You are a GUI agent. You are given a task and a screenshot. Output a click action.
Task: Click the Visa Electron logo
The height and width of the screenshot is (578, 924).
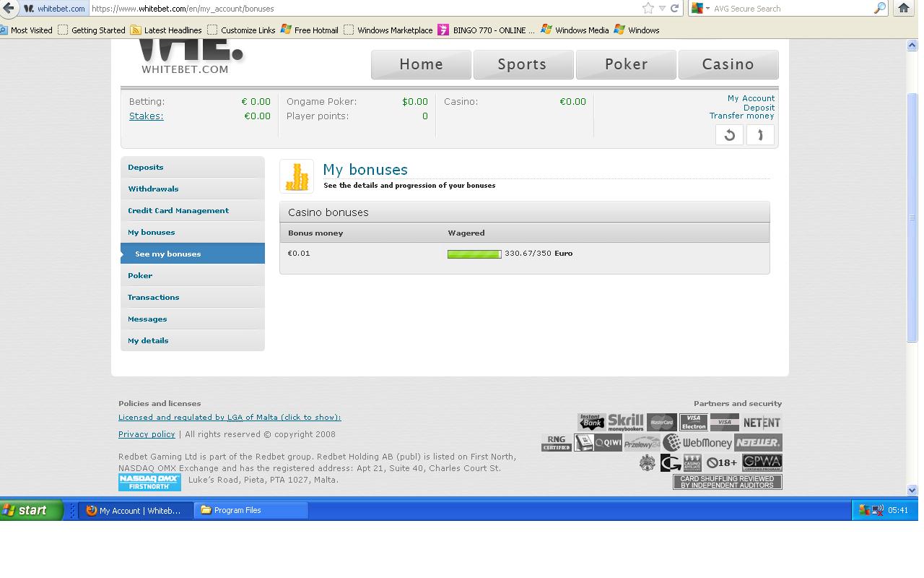[694, 422]
